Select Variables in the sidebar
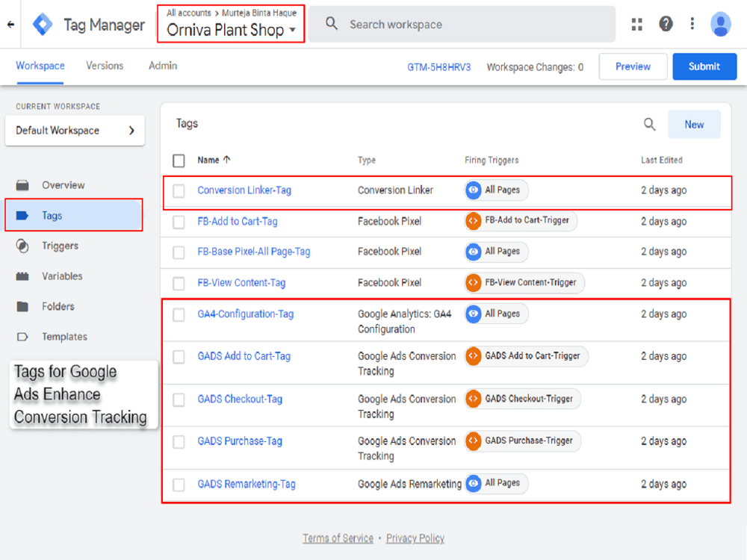Screen dimensions: 747x560 tap(62, 276)
